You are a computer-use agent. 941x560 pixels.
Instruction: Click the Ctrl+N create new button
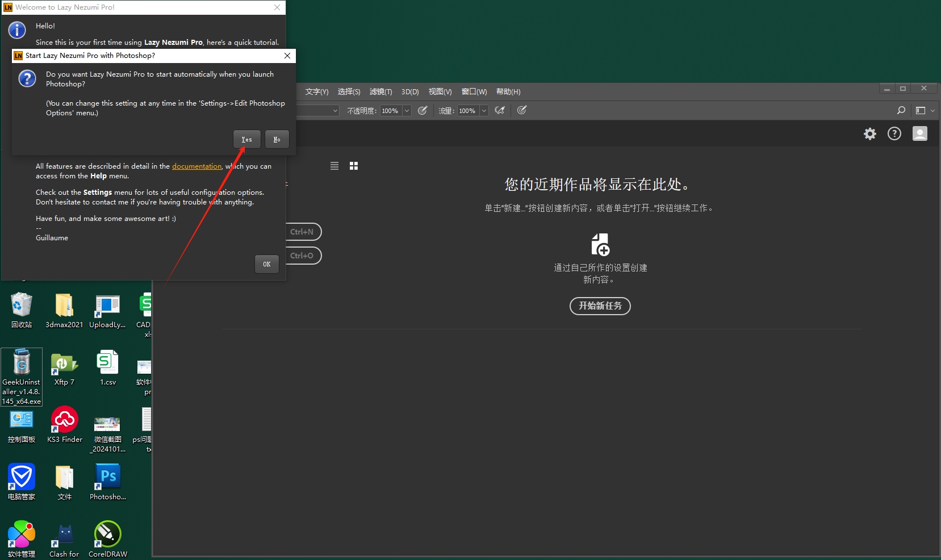coord(304,232)
